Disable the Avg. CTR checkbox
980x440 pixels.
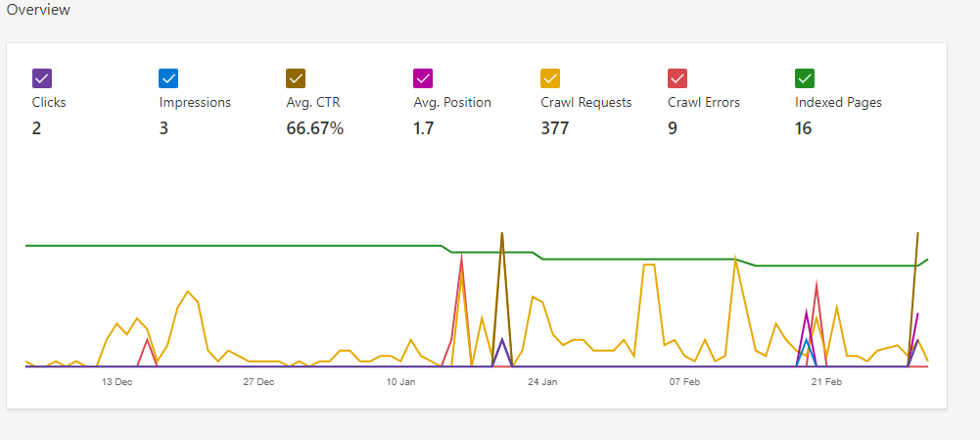point(297,78)
